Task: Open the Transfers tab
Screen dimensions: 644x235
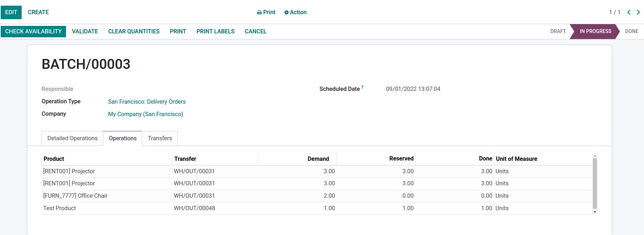Action: coord(160,138)
